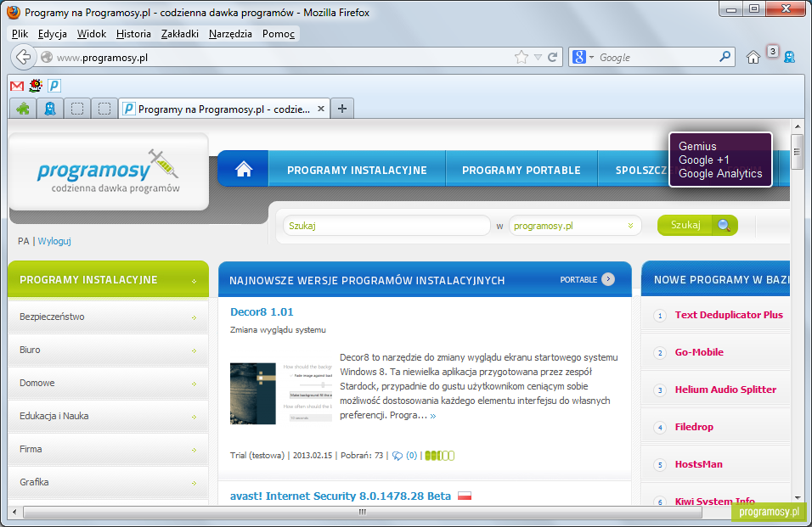
Task: Open the Firefox home page icon
Action: pyautogui.click(x=753, y=57)
